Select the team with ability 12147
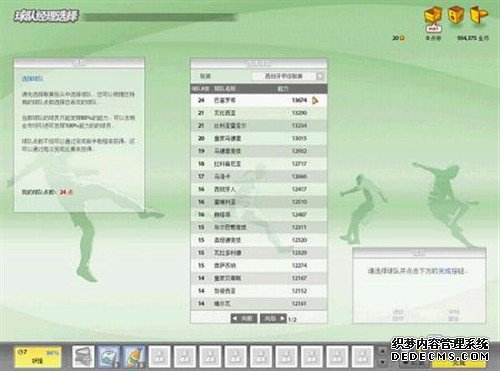 [x=259, y=278]
